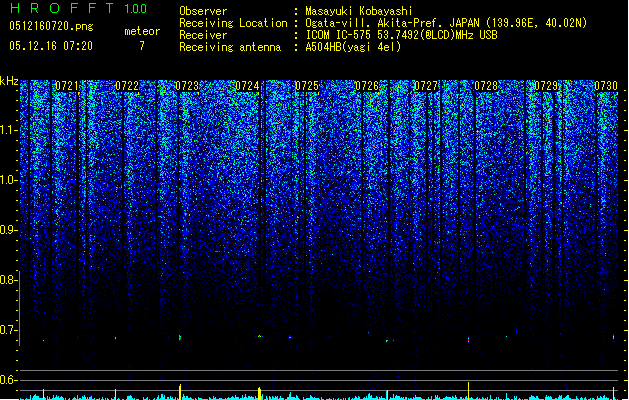Screen dimensions: 629x400
Task: Click the thick yellow spike under 0724
Action: (260, 393)
